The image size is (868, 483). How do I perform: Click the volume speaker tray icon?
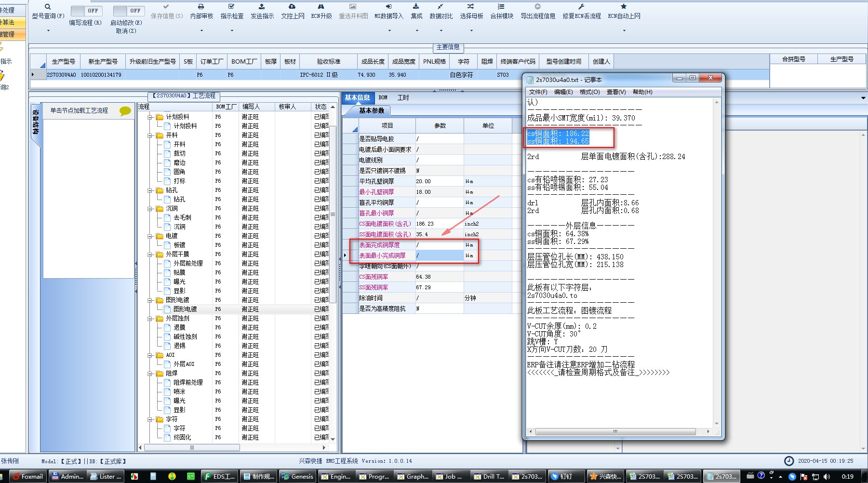click(x=827, y=476)
